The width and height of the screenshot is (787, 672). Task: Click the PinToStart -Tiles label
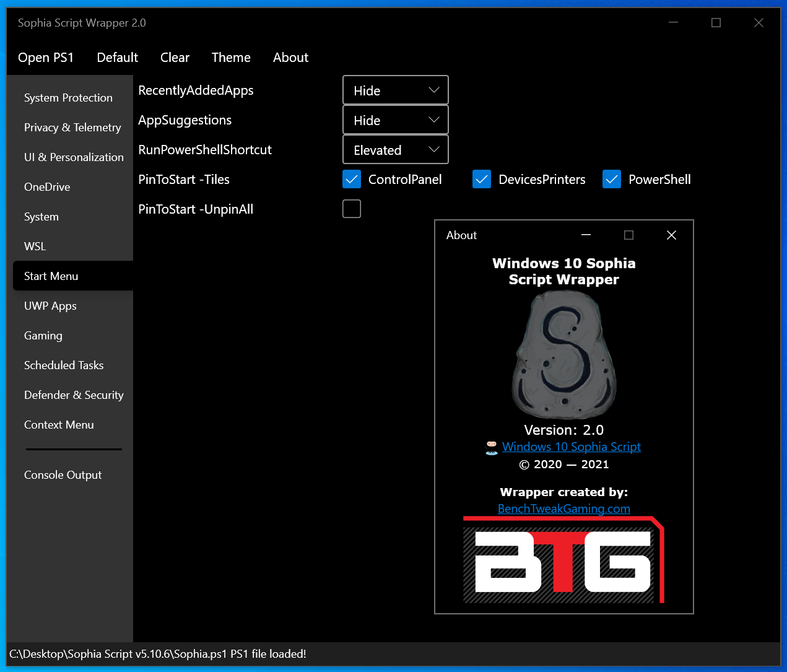pos(184,180)
